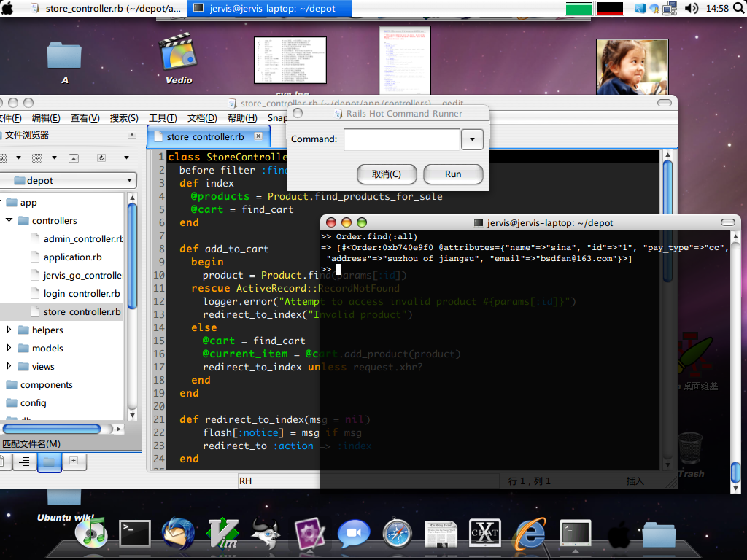This screenshot has width=747, height=560.
Task: Switch to the store_controller.rb taskbar window
Action: (x=107, y=9)
